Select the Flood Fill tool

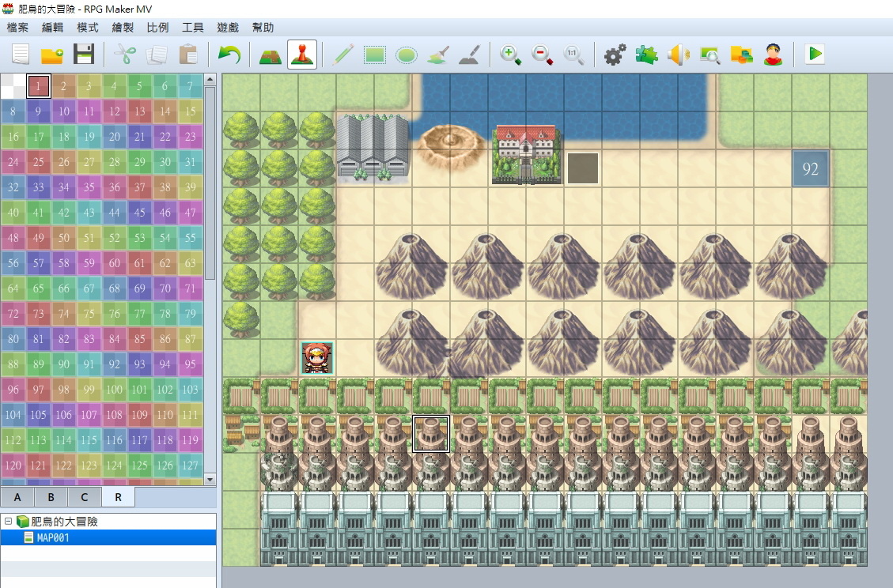point(438,55)
